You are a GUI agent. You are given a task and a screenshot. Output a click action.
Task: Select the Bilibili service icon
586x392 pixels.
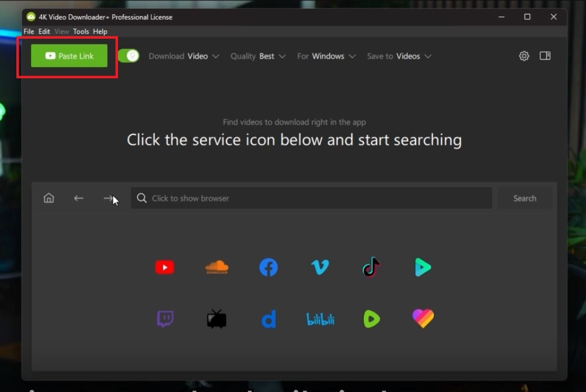point(320,319)
